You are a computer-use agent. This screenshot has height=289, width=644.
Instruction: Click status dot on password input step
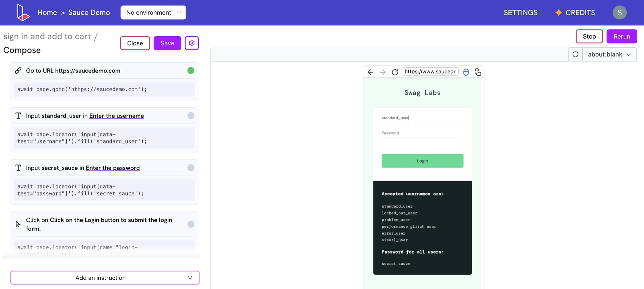coord(191,168)
